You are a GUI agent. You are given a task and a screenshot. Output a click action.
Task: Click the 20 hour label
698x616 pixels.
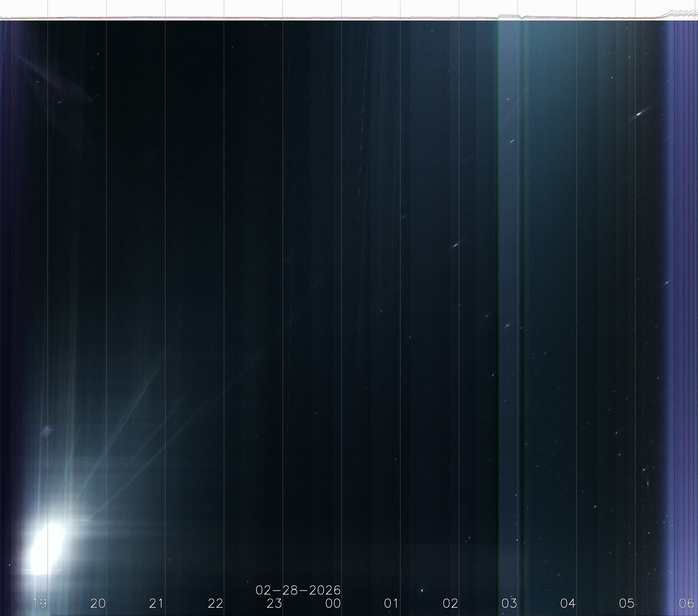click(98, 603)
